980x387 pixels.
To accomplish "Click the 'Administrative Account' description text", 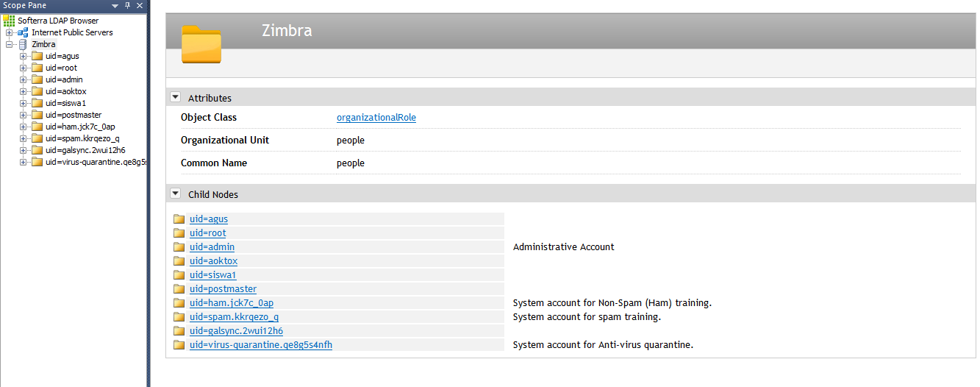I will click(564, 246).
